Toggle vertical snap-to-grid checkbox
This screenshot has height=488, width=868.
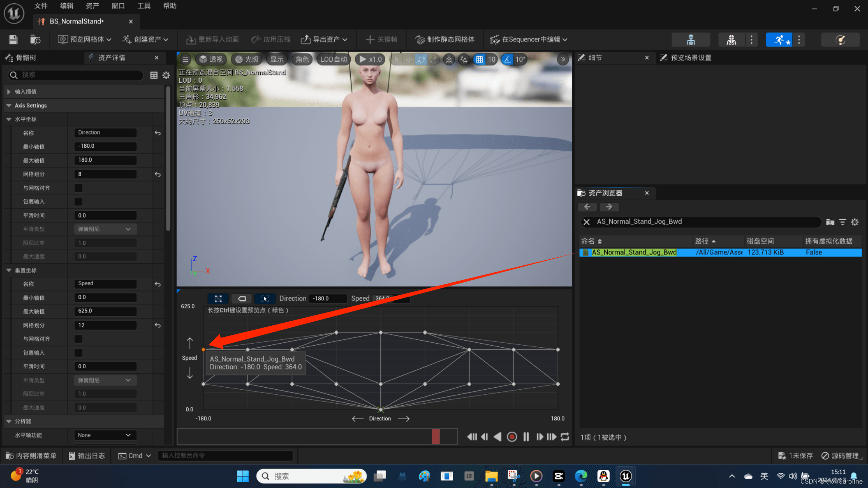pos(78,339)
